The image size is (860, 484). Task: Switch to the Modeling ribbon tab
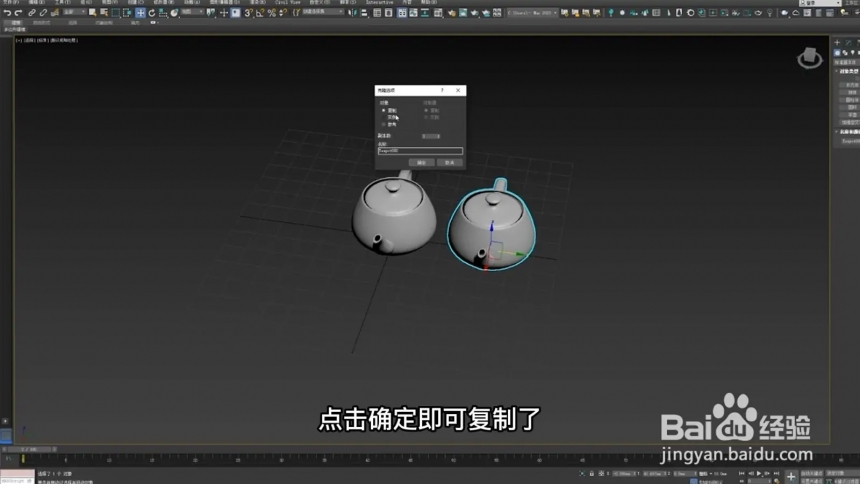[x=16, y=22]
